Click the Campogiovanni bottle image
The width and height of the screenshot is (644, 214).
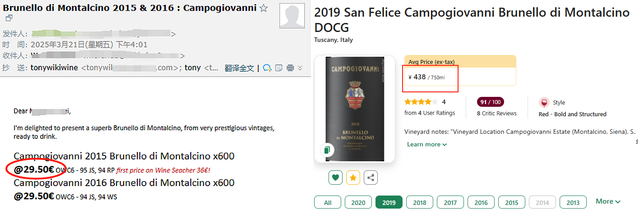coord(355,109)
